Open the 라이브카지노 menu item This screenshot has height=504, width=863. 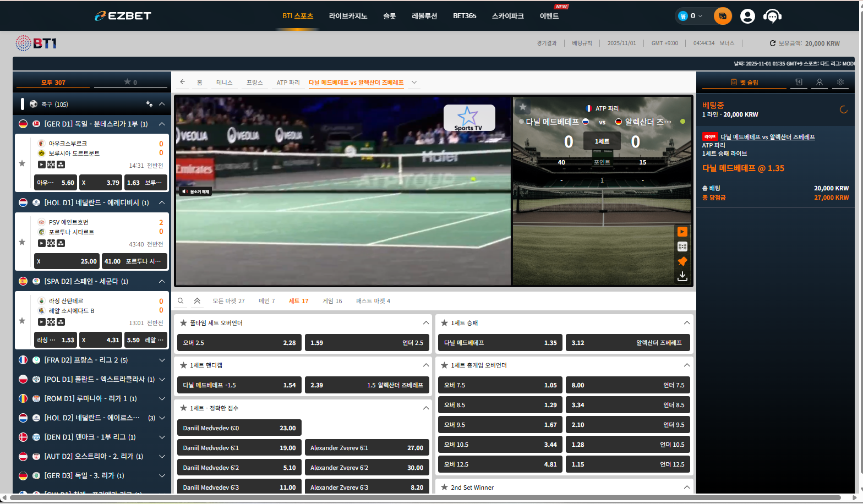point(348,16)
